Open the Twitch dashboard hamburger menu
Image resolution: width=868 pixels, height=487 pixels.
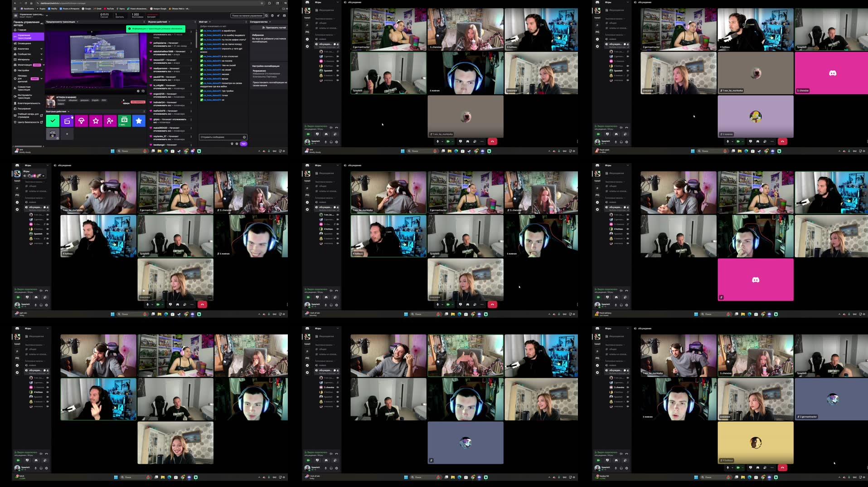(x=15, y=15)
